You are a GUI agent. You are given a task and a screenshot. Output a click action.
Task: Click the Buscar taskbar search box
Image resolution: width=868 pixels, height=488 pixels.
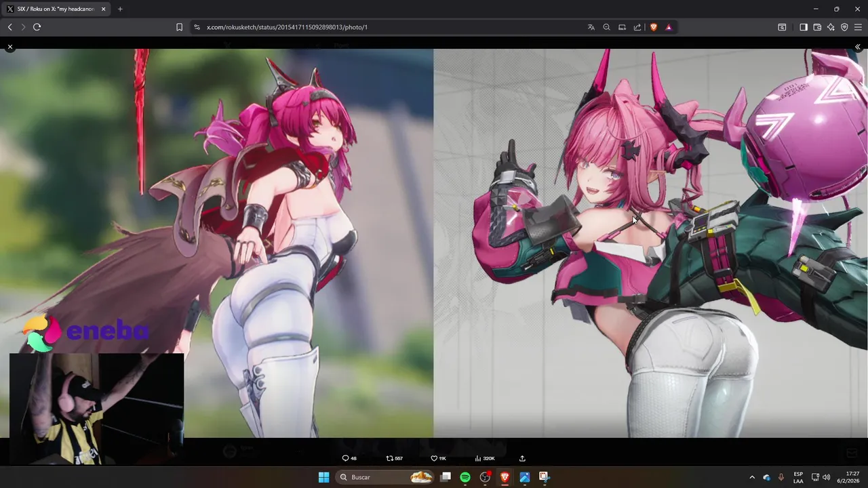pos(384,477)
